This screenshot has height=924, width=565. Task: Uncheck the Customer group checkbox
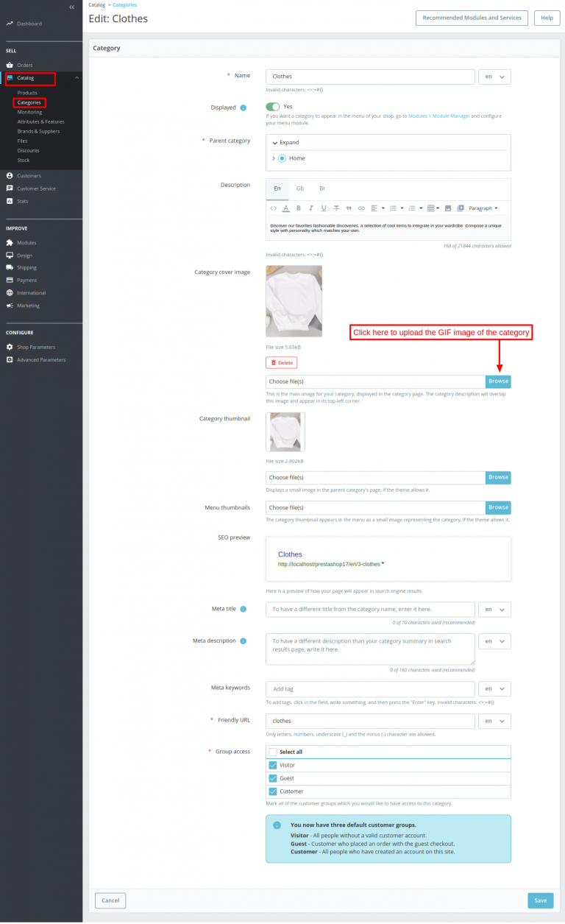[273, 791]
